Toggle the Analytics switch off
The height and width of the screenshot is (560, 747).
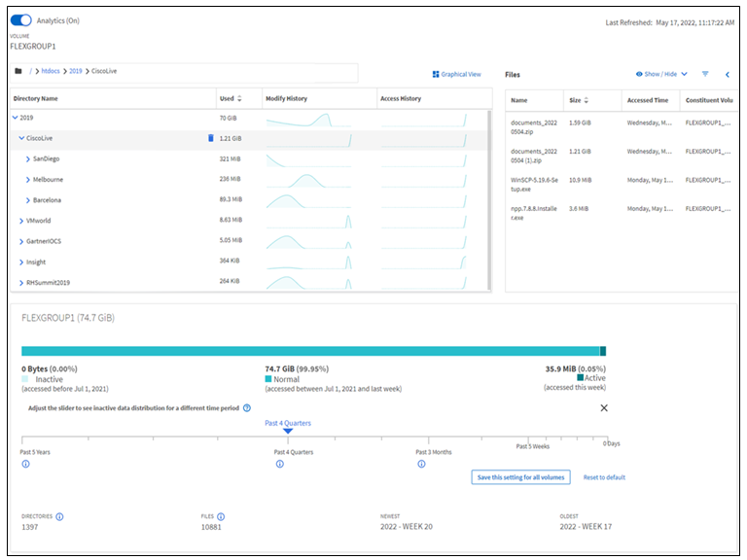pyautogui.click(x=21, y=19)
